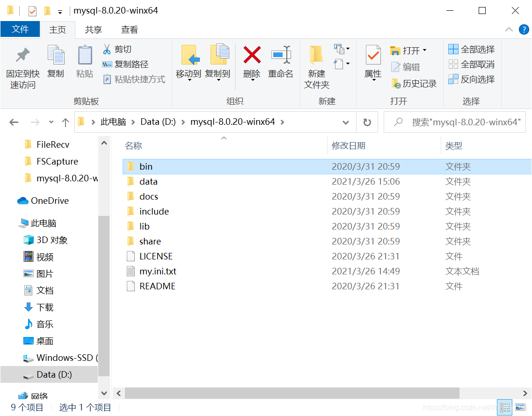Viewport: 532px width, 416px height.
Task: Open the New Item dropdown
Action: [342, 49]
